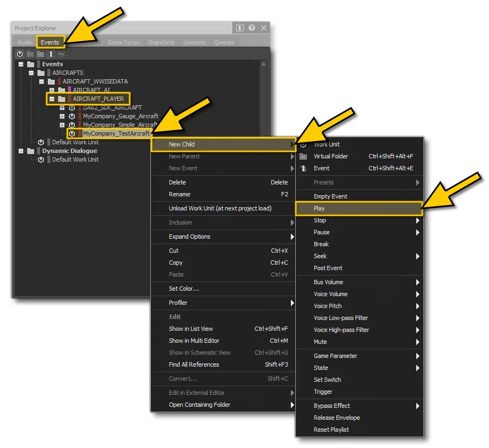Collapse the AIRCRAFTS folder
Image resolution: width=489 pixels, height=448 pixels.
point(31,73)
